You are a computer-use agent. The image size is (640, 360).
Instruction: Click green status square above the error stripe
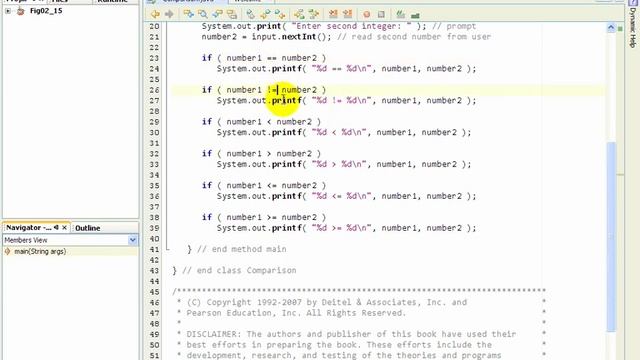pos(620,29)
